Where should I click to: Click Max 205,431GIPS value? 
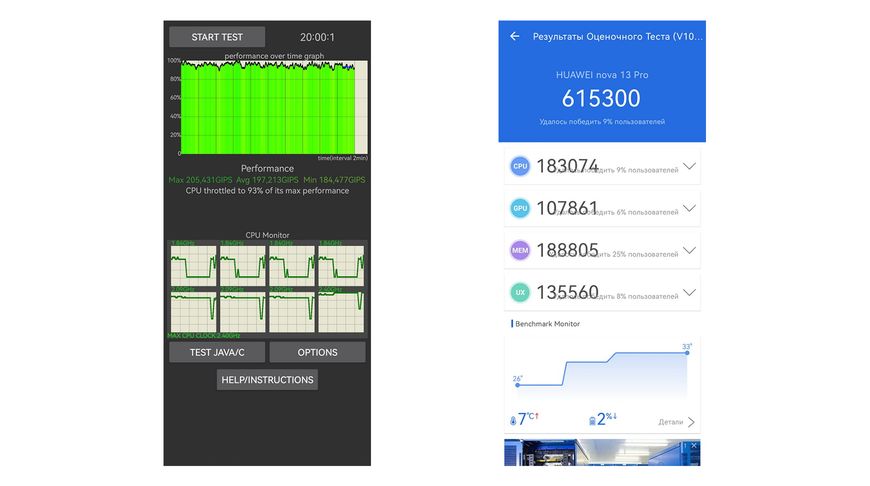(x=200, y=180)
